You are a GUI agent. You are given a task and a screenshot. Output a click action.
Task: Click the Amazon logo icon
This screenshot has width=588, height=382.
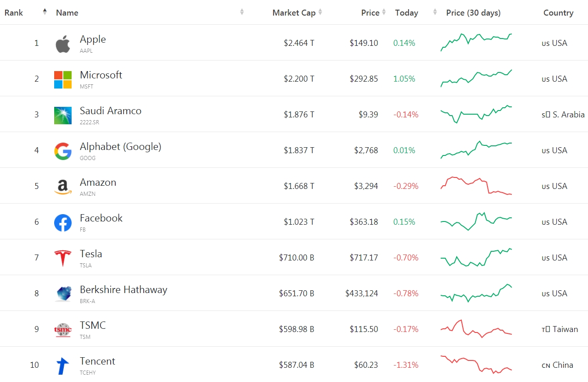coord(63,187)
